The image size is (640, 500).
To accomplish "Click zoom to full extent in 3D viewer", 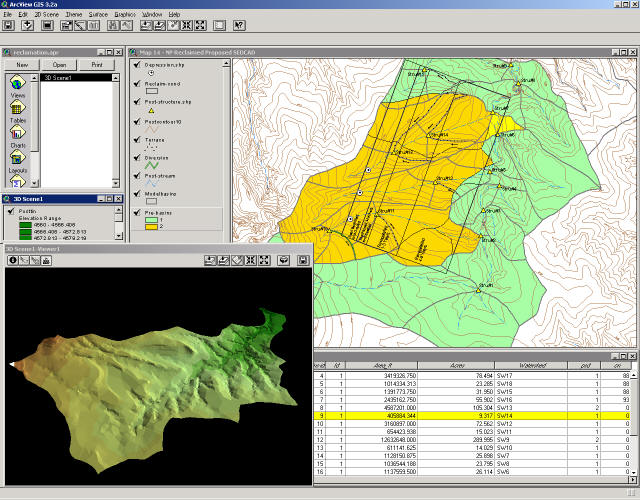I will tap(211, 260).
